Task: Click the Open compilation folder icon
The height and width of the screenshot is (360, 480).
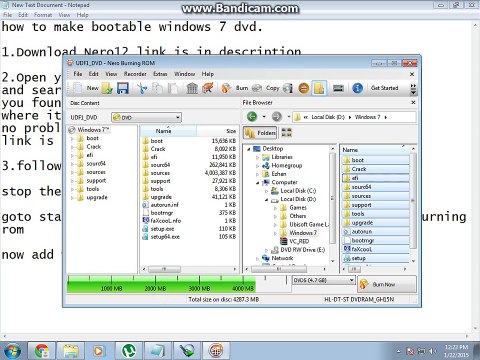Action: (x=107, y=88)
